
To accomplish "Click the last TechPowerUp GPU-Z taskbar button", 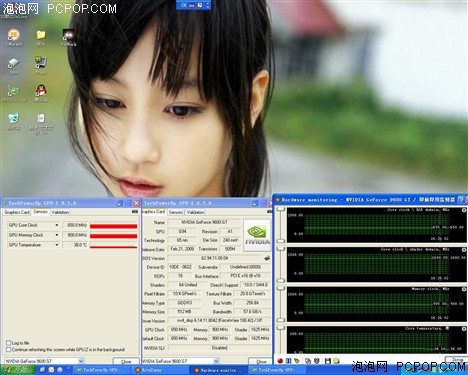I will point(277,370).
